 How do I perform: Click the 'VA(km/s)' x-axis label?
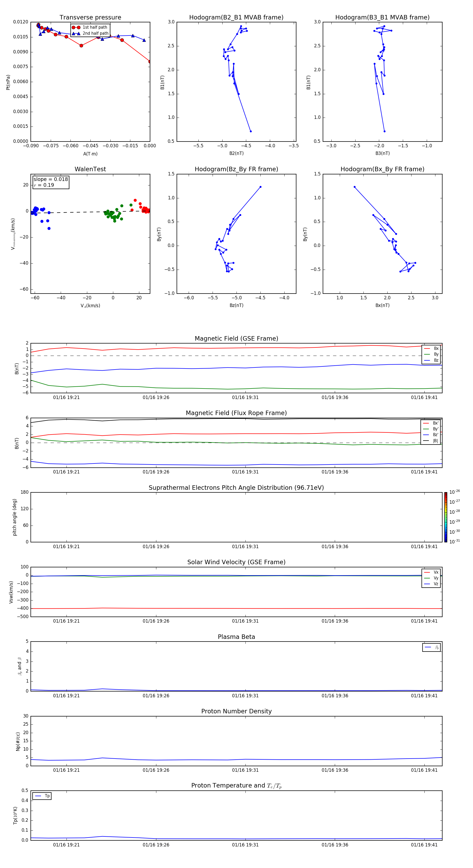pos(90,306)
